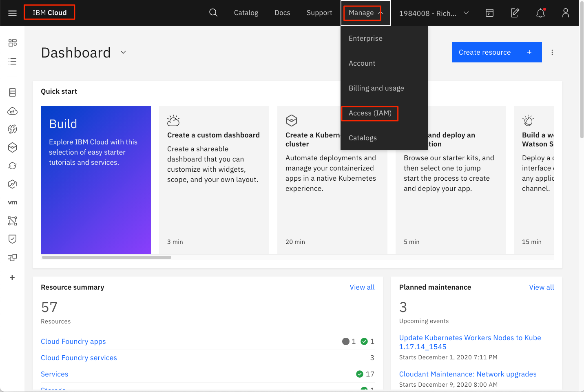Open the Build quick start tile

coord(96,180)
